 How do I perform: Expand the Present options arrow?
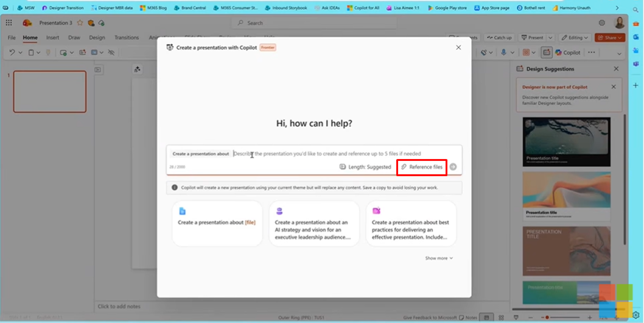pos(550,38)
